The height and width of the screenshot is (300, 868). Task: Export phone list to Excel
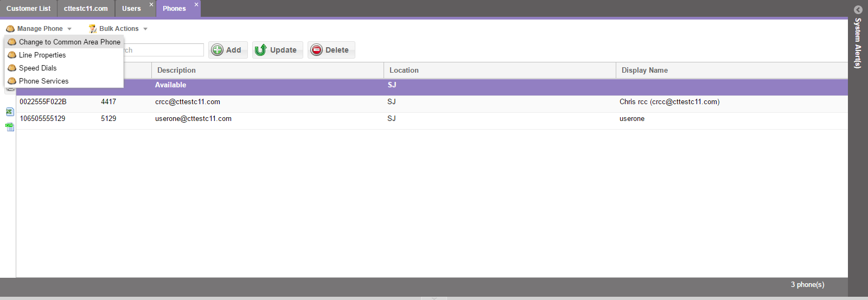click(x=10, y=112)
